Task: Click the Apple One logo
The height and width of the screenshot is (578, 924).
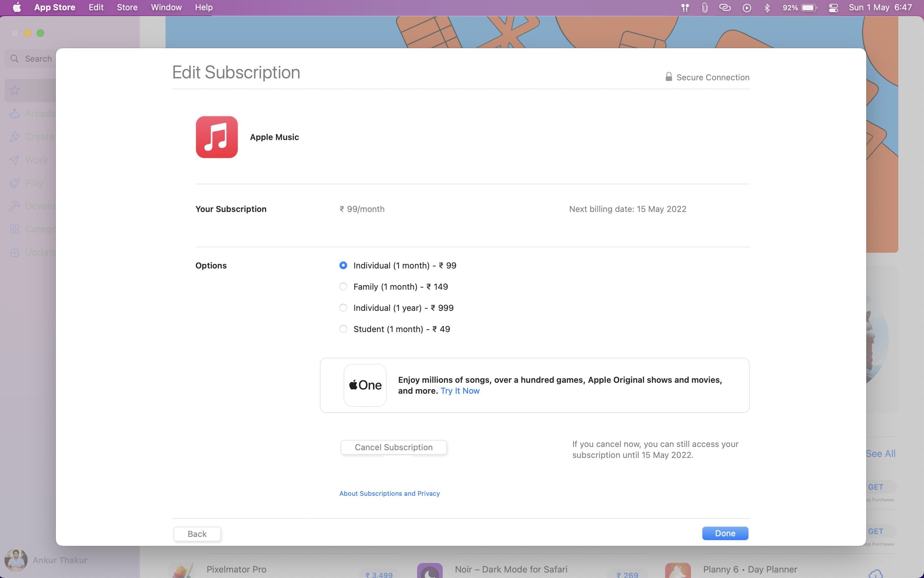Action: click(x=365, y=385)
